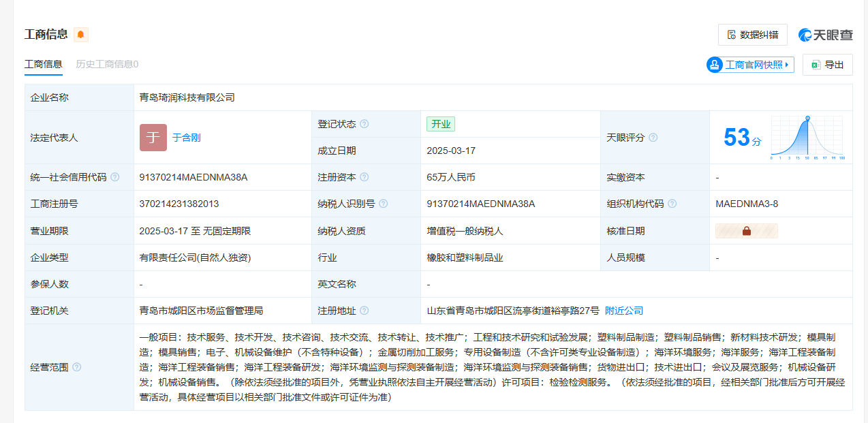
Task: Open the 工商官网快照 dropdown
Action: [750, 65]
